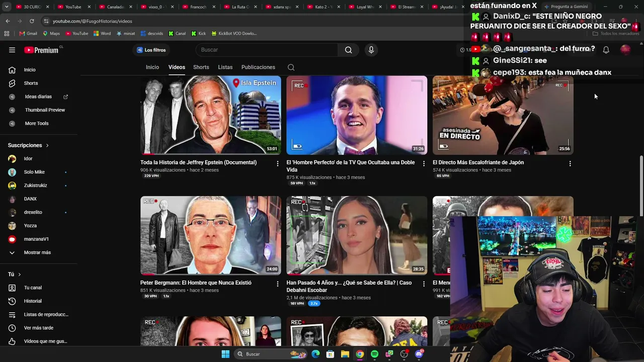Open Ideas diarias in the sidebar
Image resolution: width=644 pixels, height=362 pixels.
[x=39, y=97]
